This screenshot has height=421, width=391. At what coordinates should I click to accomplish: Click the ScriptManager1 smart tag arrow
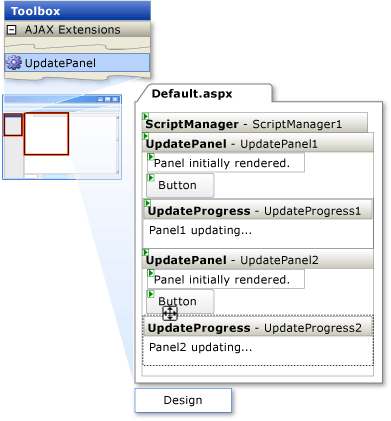point(145,116)
